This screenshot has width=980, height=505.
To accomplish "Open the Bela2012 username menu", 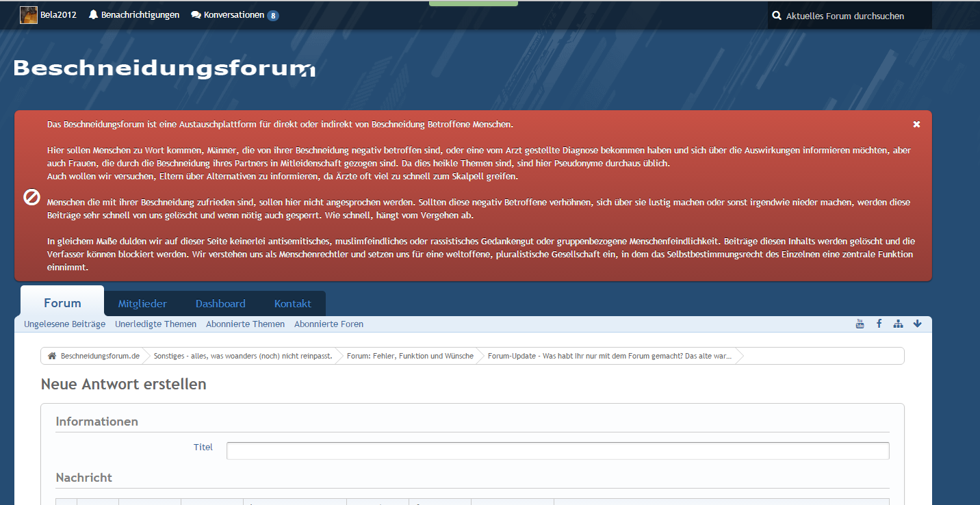I will [x=58, y=15].
